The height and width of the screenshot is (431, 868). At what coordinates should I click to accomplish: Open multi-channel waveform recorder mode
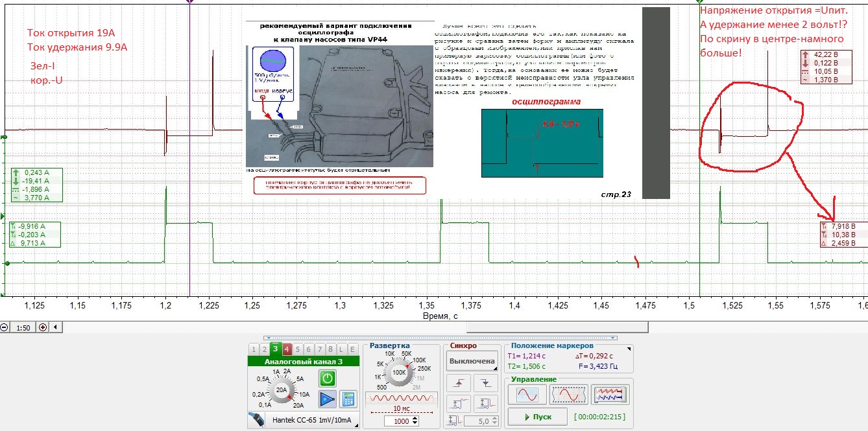[x=610, y=394]
